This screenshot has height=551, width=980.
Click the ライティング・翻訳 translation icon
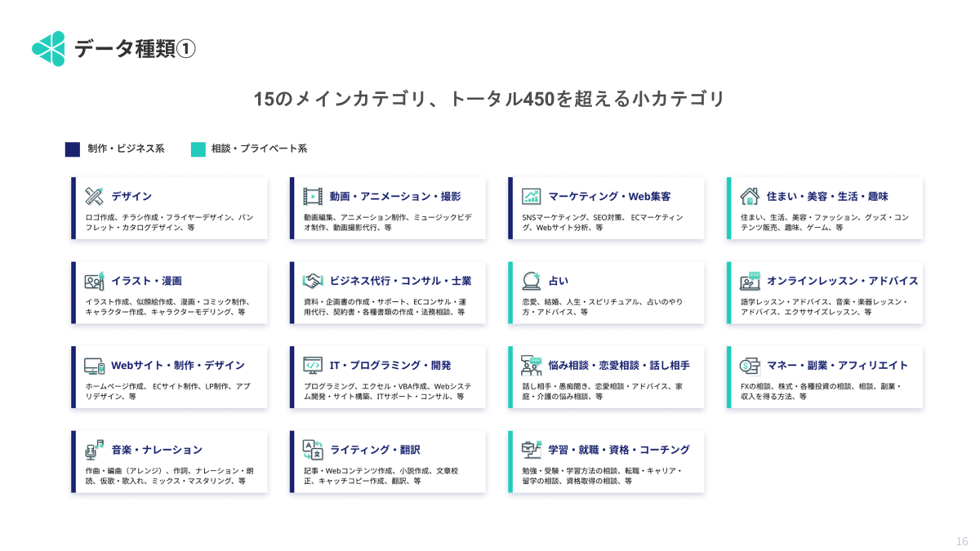click(311, 449)
